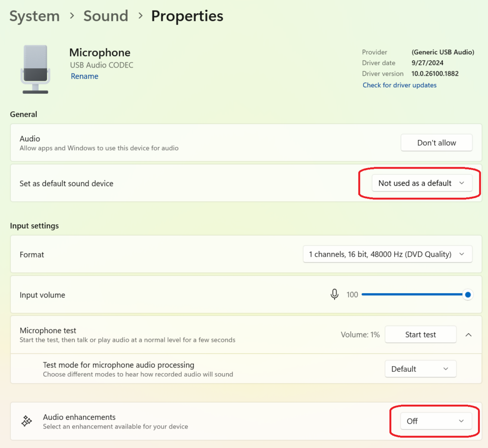Click the input volume slider handle
The image size is (488, 448).
click(x=468, y=295)
